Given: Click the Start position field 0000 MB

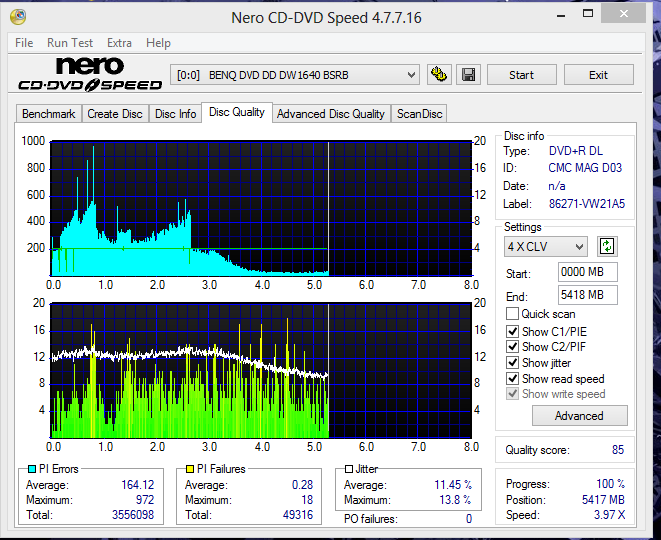Looking at the screenshot, I should [x=588, y=272].
